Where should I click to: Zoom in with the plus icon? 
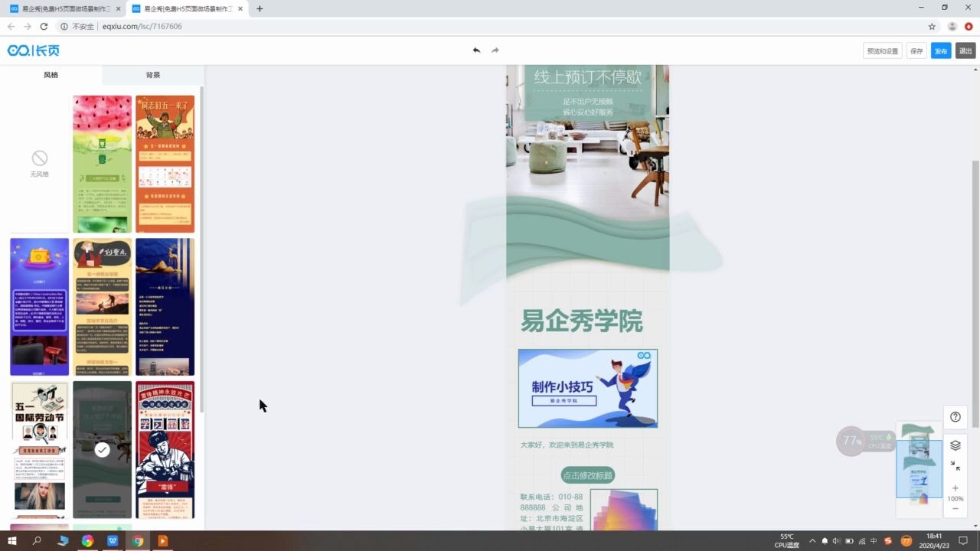[955, 488]
